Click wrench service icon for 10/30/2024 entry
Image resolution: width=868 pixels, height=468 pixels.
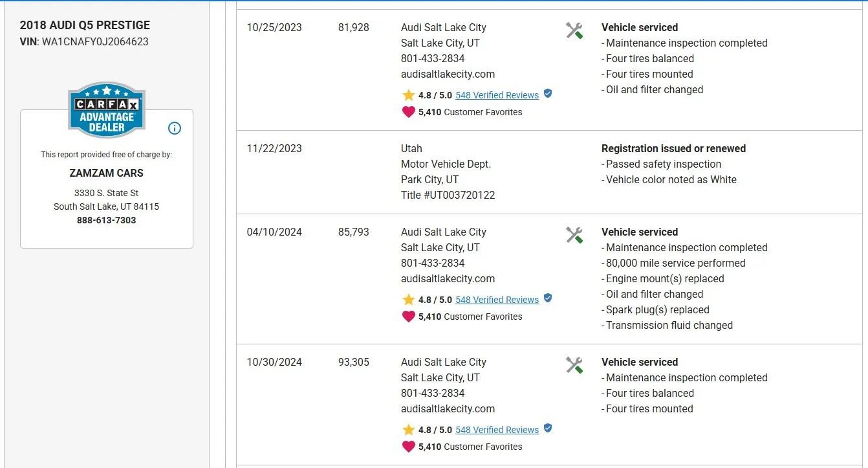tap(574, 365)
